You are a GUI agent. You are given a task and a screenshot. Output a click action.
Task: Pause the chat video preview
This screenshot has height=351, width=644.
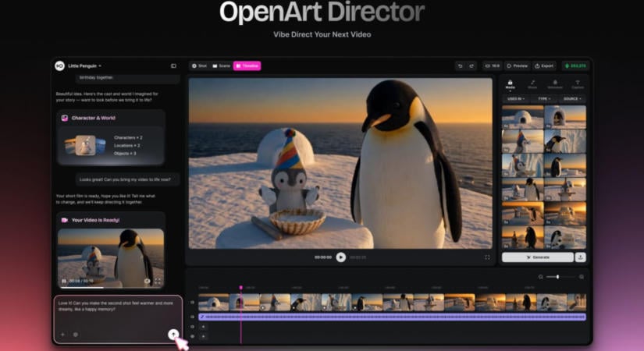coord(64,282)
